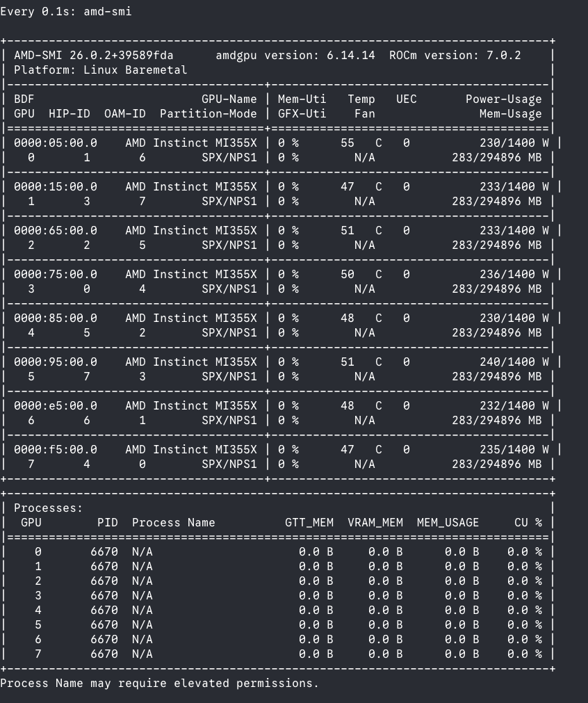Click CU 0.0 % in GPU 6 process row
Screen dimensions: 588x703
[524, 639]
